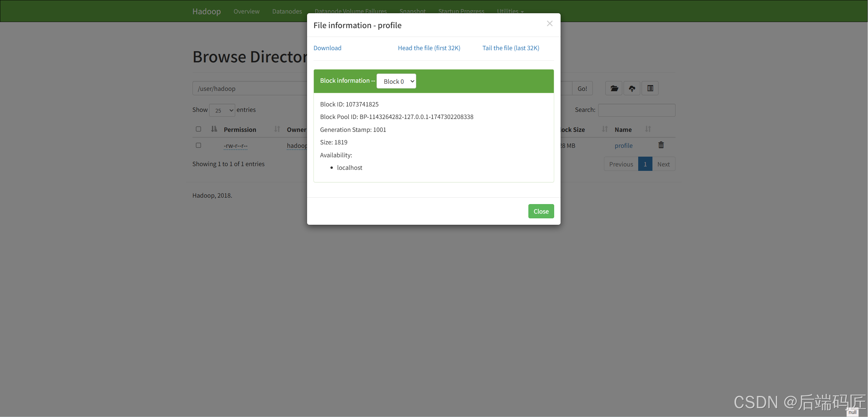Screen dimensions: 868x417
Task: Focus the Search input field
Action: (636, 110)
